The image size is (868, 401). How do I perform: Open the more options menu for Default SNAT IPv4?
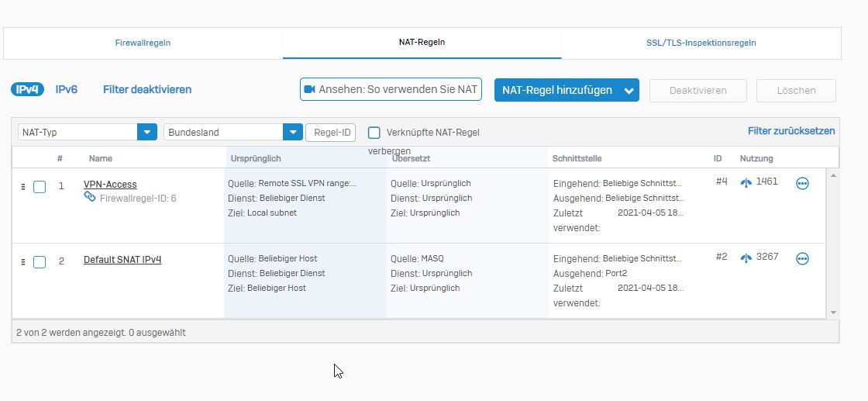coord(802,259)
